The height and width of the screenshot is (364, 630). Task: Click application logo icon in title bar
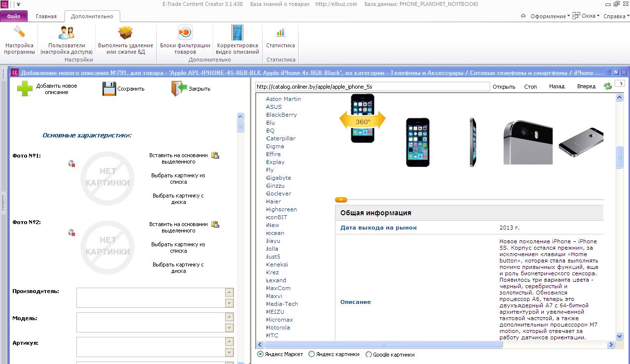(5, 4)
